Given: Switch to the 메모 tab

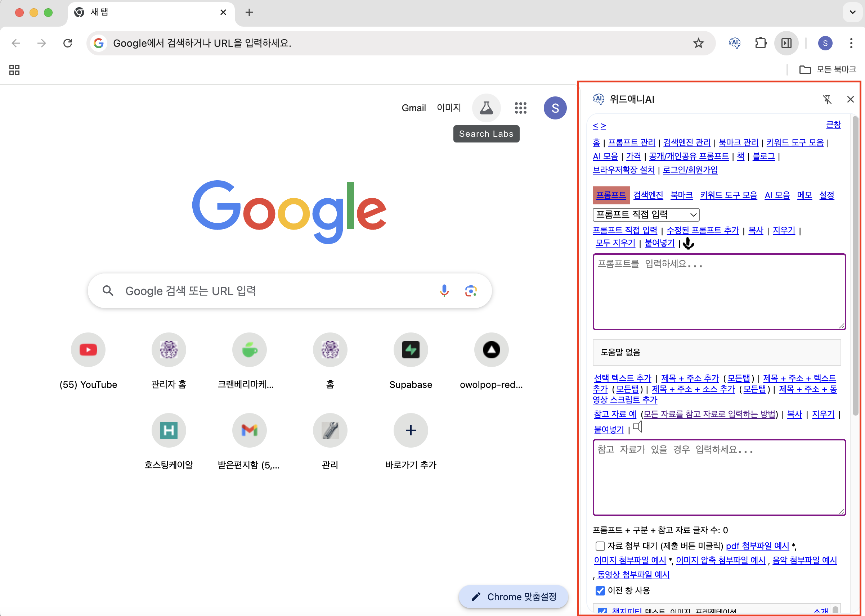Looking at the screenshot, I should (x=804, y=195).
